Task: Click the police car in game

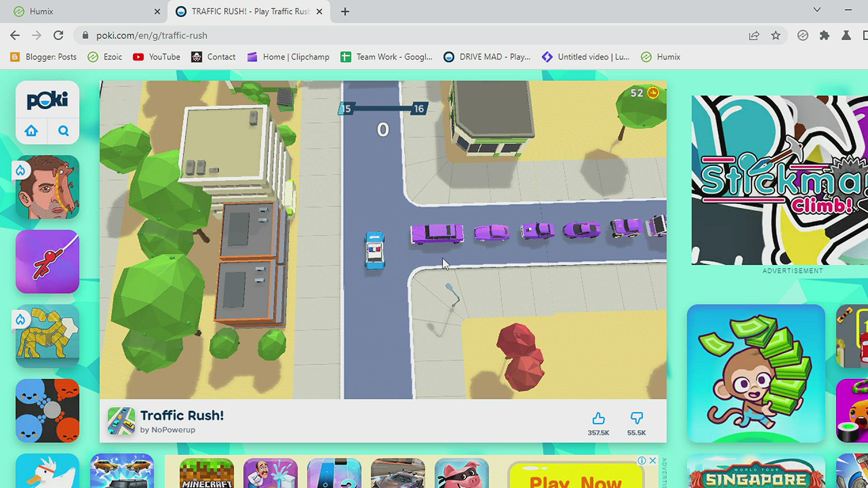Action: (375, 250)
